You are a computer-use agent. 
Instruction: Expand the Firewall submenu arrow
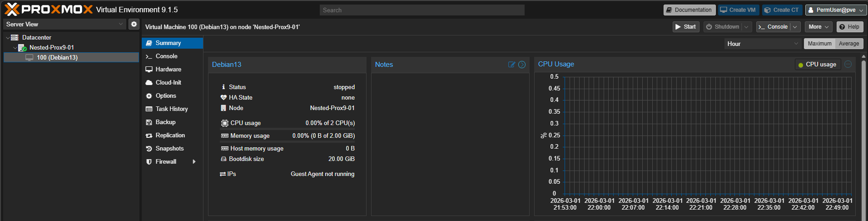click(x=194, y=162)
